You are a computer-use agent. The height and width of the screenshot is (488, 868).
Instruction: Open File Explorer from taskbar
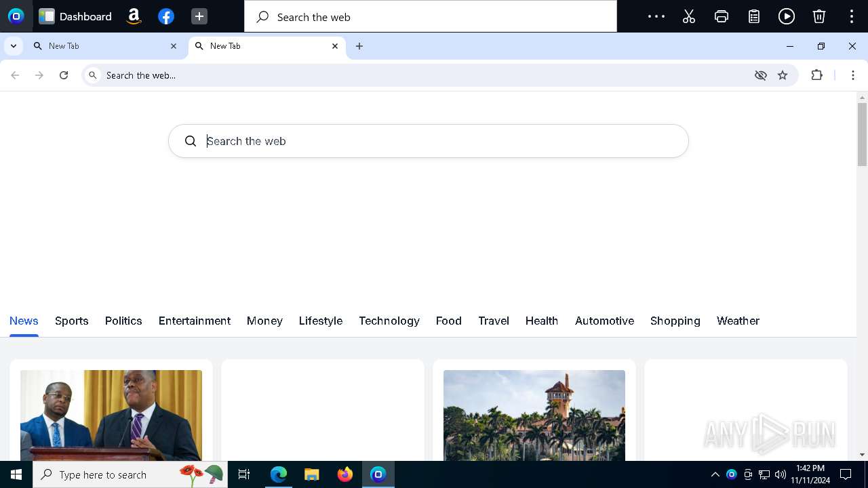click(x=311, y=474)
